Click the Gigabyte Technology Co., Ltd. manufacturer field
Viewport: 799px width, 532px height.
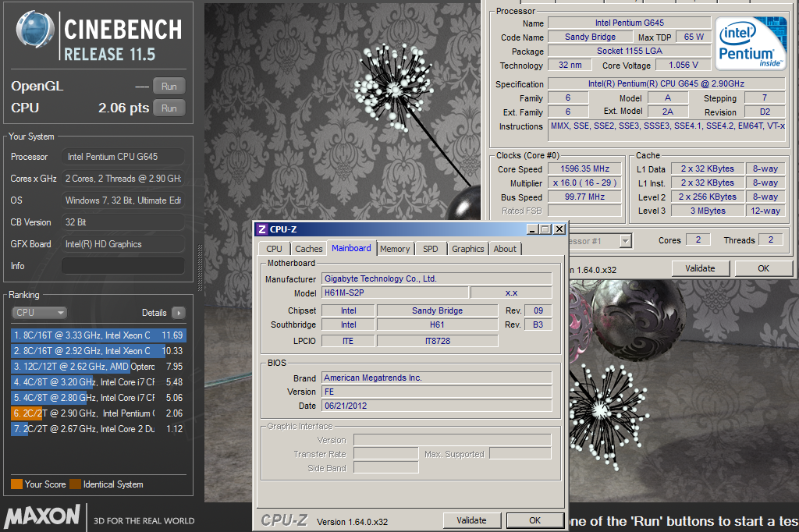[x=437, y=278]
